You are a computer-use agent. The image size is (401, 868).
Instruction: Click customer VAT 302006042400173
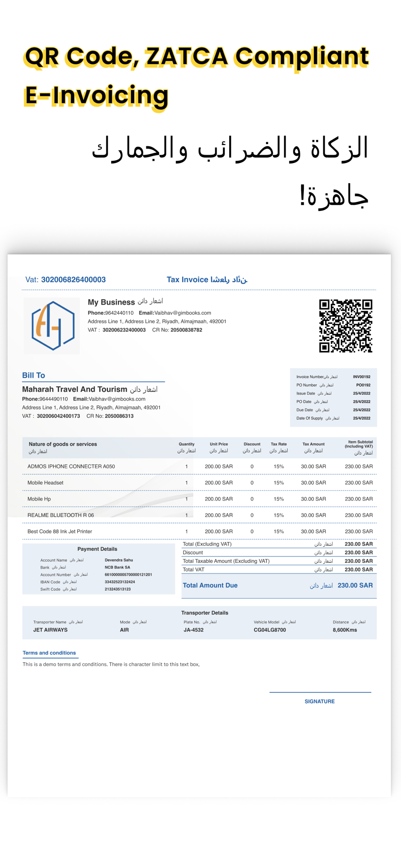click(x=58, y=416)
